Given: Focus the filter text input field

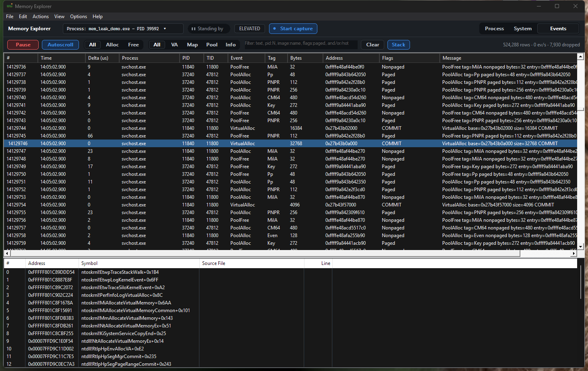Looking at the screenshot, I should (x=300, y=44).
